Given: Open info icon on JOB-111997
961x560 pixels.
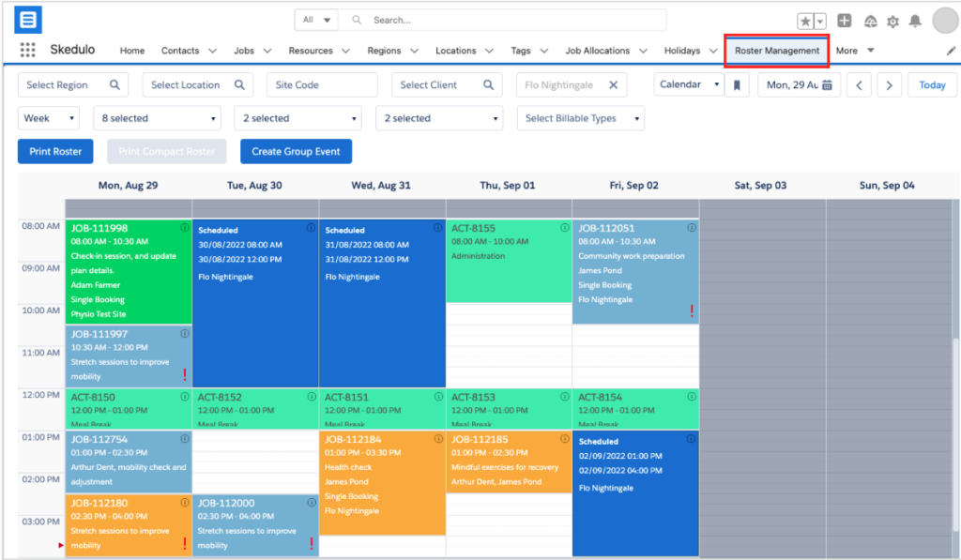Looking at the screenshot, I should (x=185, y=334).
